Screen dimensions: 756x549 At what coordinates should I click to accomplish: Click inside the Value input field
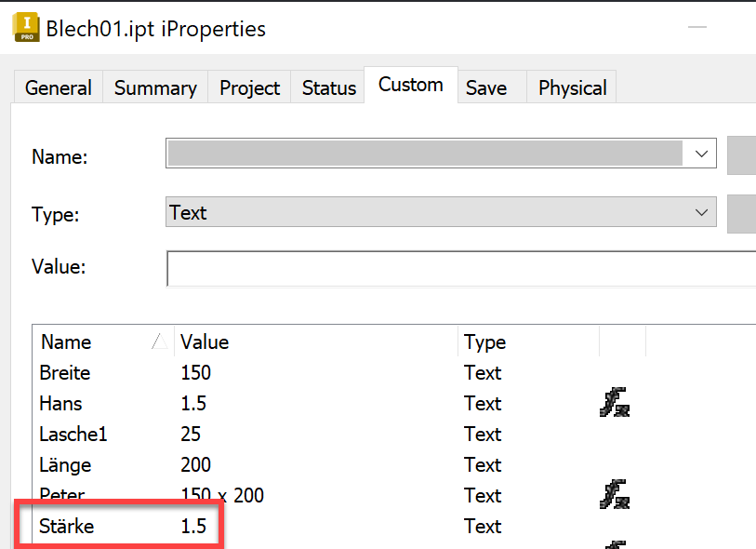[418, 267]
